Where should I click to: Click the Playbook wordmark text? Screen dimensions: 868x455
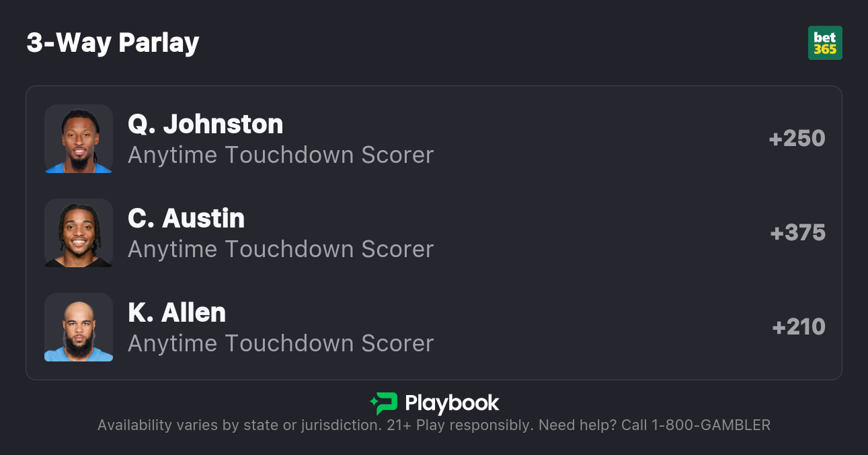[452, 403]
